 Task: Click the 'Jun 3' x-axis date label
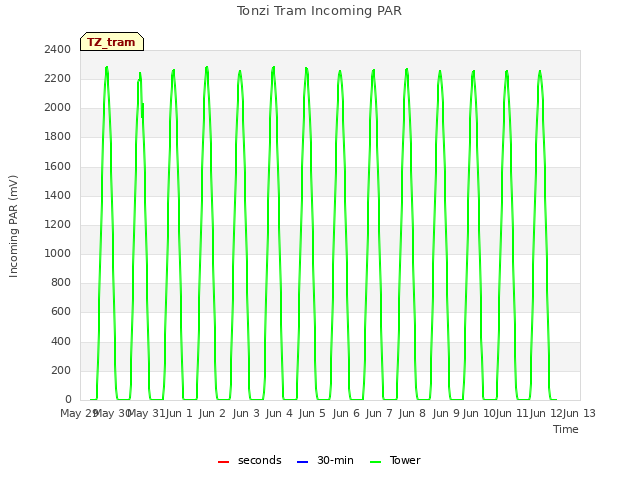pyautogui.click(x=246, y=413)
